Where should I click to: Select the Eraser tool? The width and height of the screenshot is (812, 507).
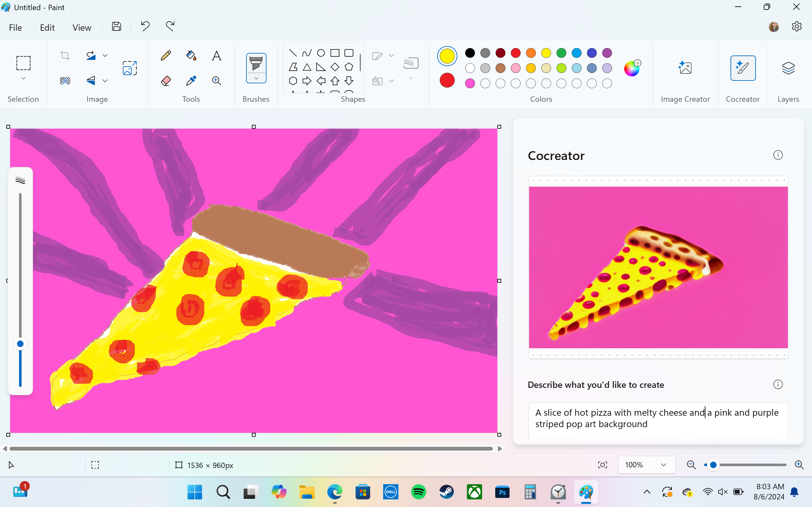[166, 80]
